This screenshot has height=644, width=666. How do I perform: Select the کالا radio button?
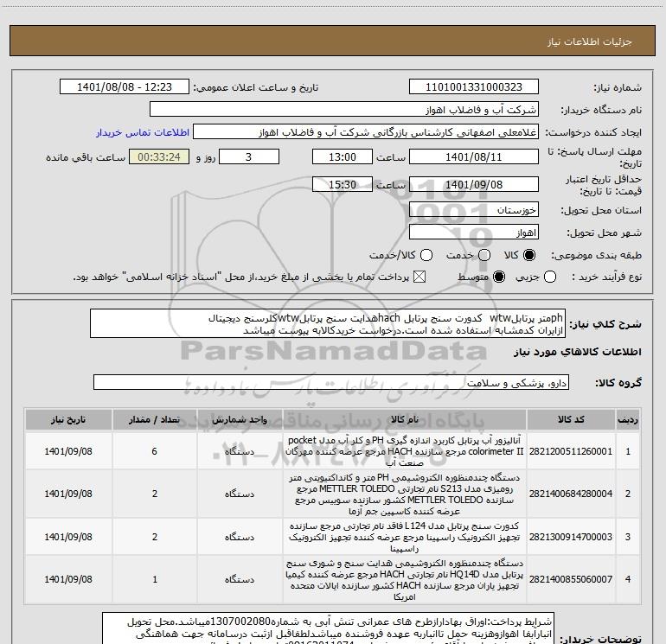(529, 255)
